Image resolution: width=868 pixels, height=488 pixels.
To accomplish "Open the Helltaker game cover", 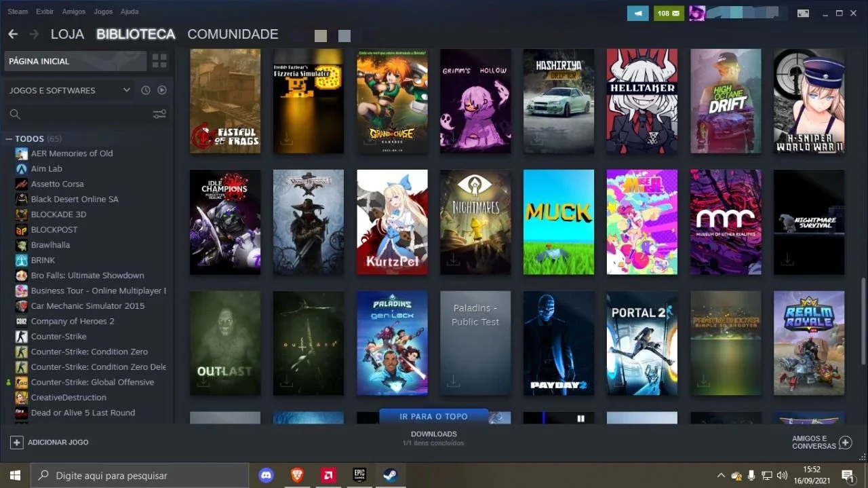I will (x=642, y=101).
